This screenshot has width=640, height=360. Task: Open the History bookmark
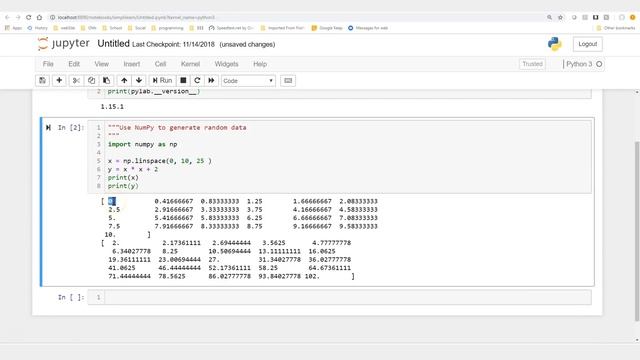pos(38,28)
